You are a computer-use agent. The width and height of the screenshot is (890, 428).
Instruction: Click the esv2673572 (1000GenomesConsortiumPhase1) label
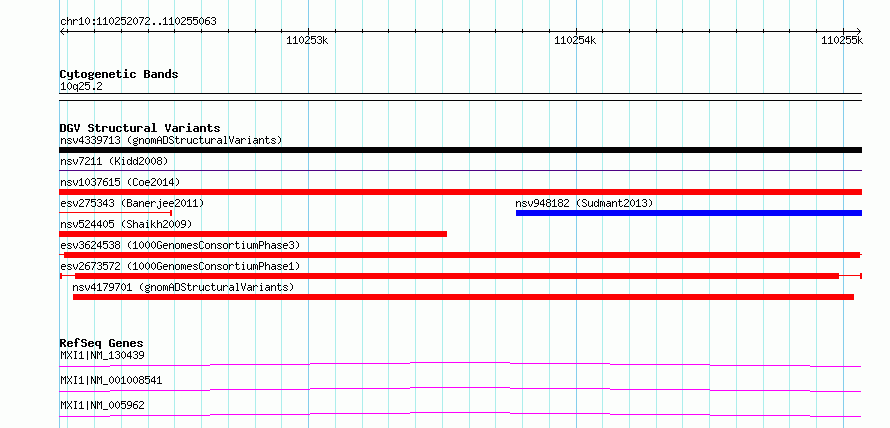(180, 266)
